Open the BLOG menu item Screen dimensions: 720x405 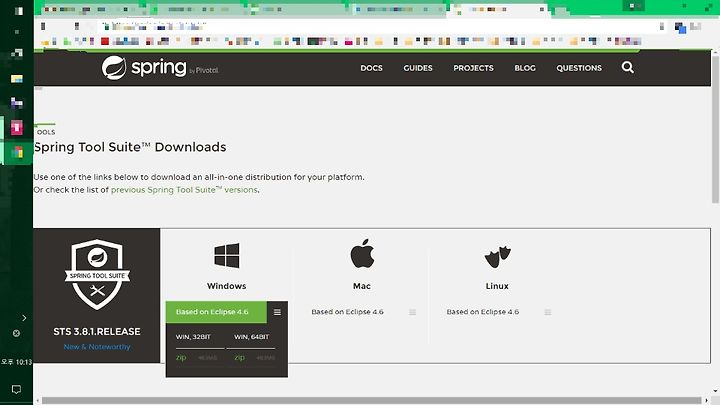(525, 68)
